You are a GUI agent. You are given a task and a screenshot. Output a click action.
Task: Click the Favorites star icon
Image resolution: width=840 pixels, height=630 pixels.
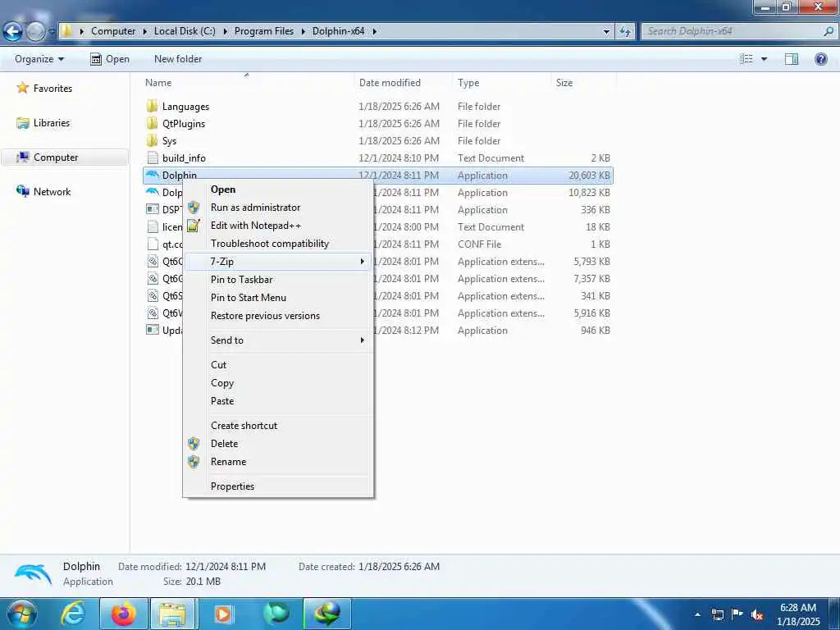pyautogui.click(x=22, y=87)
